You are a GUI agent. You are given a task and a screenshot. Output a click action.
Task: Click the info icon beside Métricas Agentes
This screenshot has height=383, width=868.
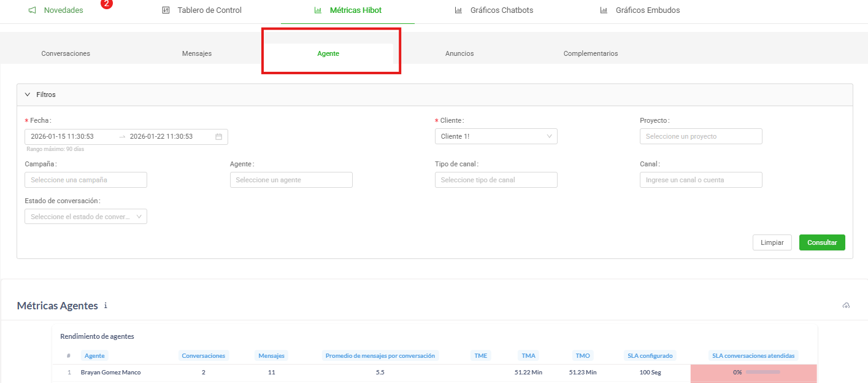(106, 306)
